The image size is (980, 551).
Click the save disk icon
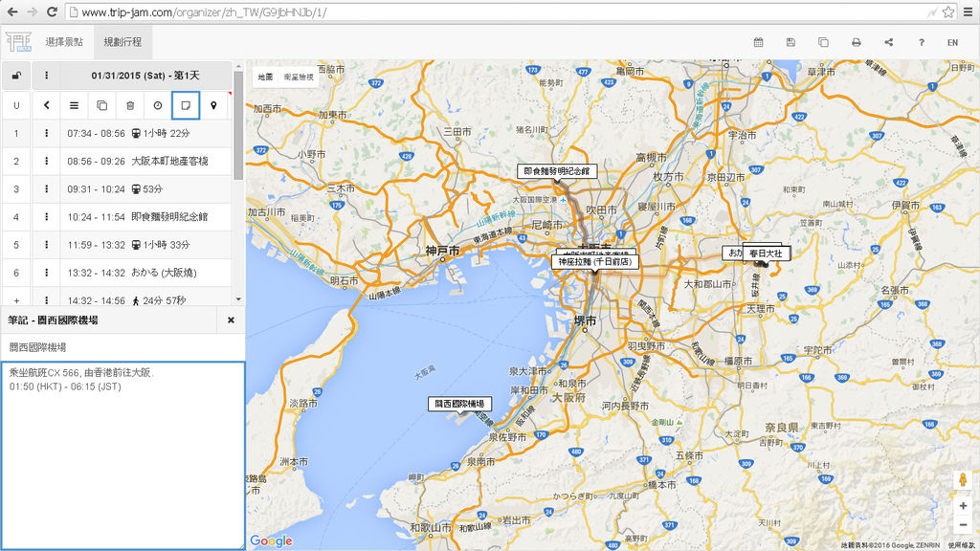point(791,42)
